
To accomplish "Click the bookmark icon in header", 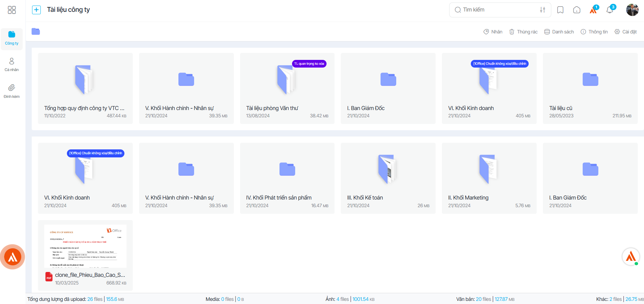I will click(560, 10).
